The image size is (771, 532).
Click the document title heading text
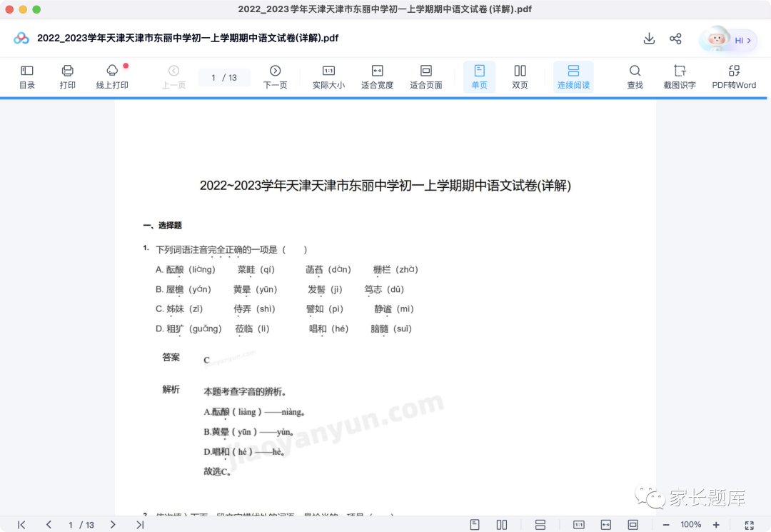[x=385, y=186]
